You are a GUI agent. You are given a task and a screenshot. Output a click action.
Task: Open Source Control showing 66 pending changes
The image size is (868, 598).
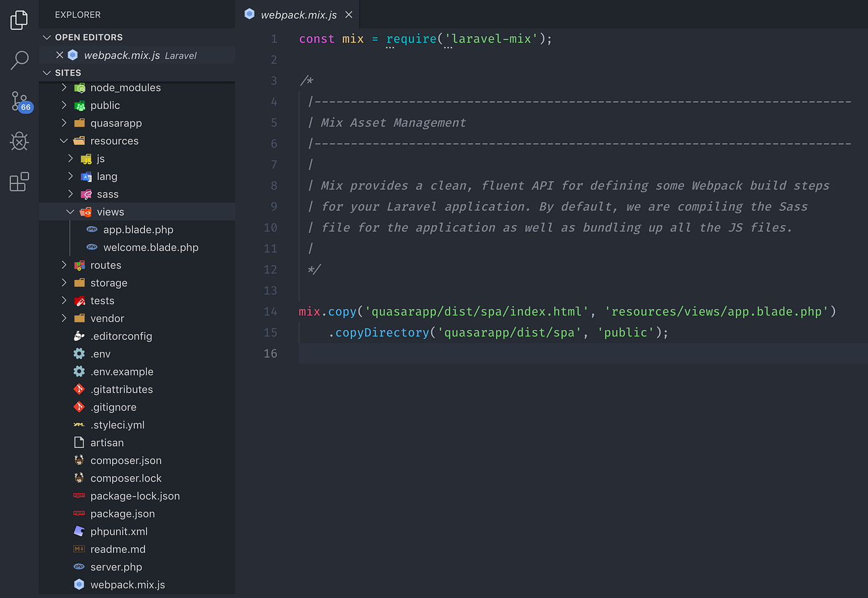click(x=19, y=100)
